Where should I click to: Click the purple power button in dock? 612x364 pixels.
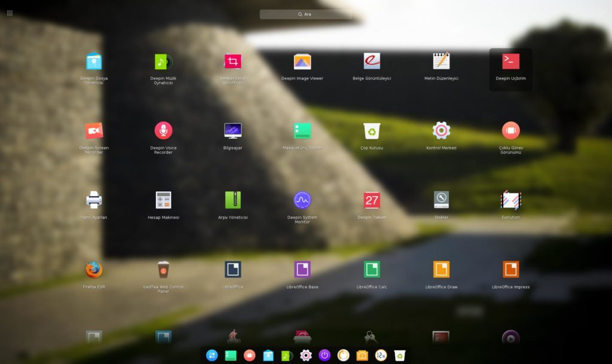click(325, 356)
